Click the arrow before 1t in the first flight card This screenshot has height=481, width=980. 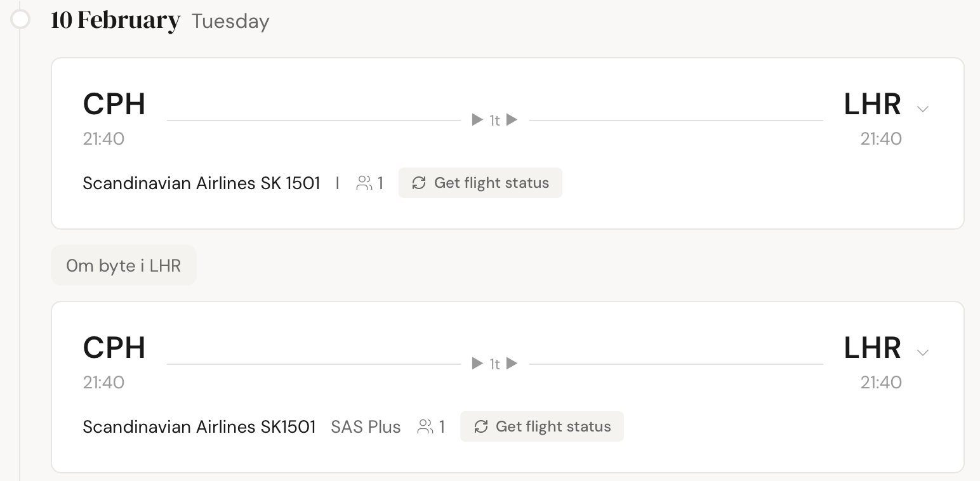(478, 120)
